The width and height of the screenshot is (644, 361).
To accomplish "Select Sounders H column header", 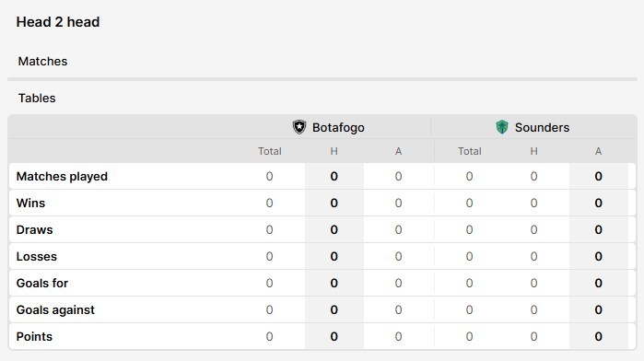I will (x=533, y=151).
